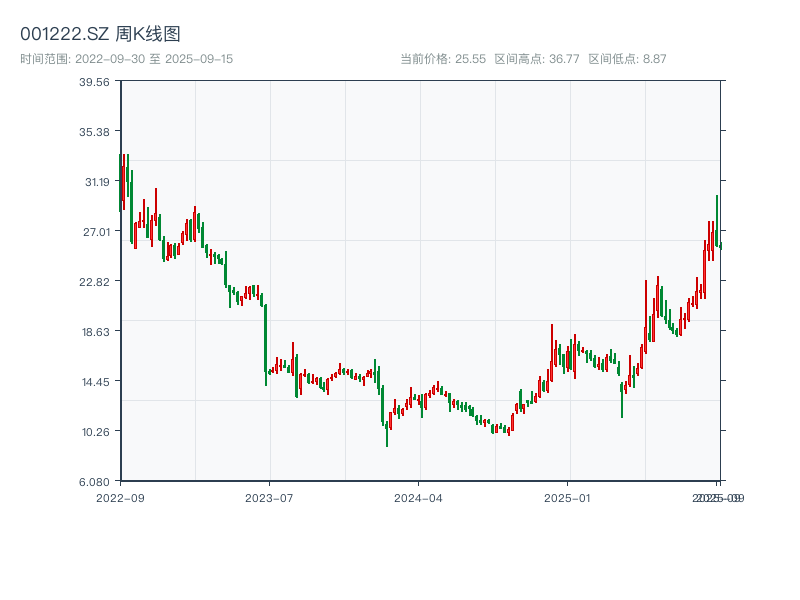Select the 2023-07 x-axis date label
Screen dimensions: 800x600
click(x=269, y=497)
